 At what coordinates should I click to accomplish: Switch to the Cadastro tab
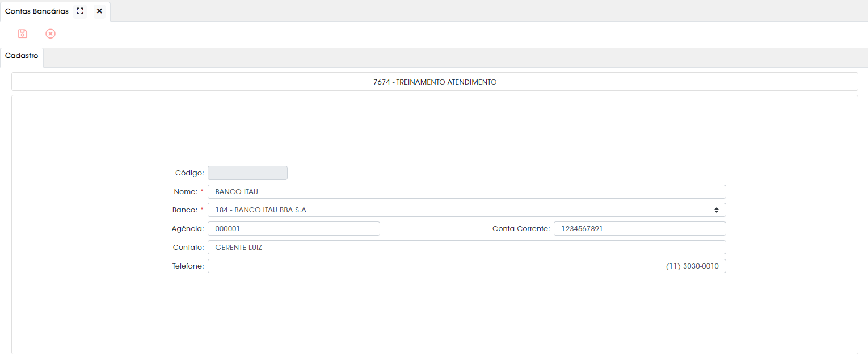[x=22, y=56]
